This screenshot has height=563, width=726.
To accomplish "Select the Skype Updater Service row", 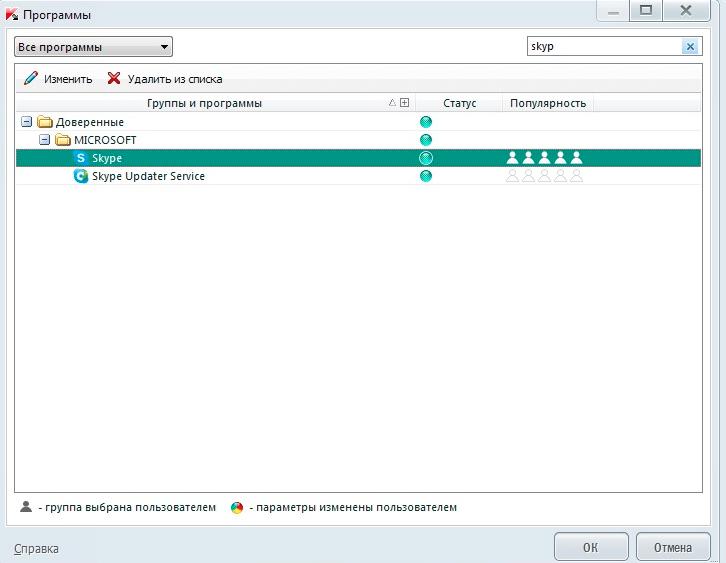I will [358, 176].
